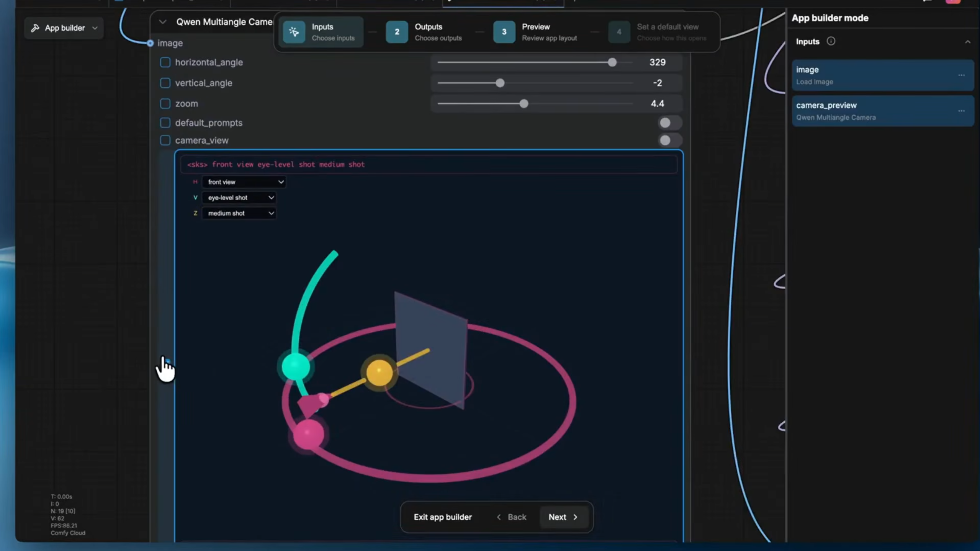Collapse the Qwen Multiangle Camera node
This screenshot has height=551, width=980.
click(x=163, y=22)
